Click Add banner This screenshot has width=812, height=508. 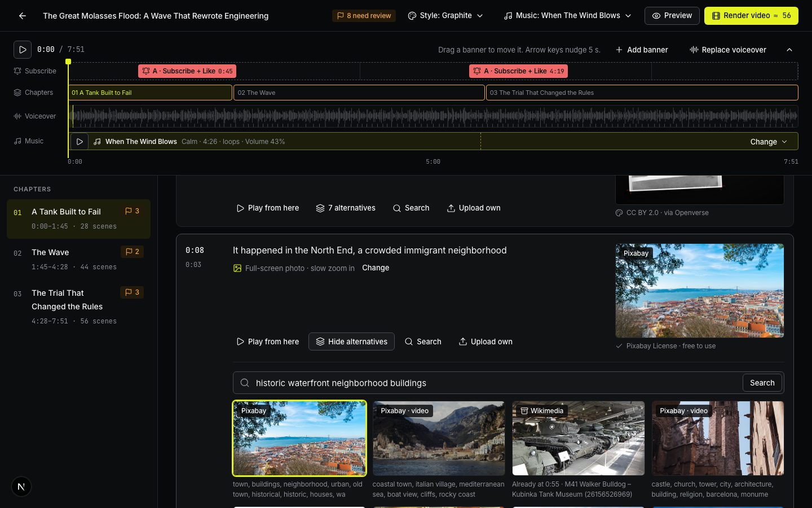[x=642, y=50]
